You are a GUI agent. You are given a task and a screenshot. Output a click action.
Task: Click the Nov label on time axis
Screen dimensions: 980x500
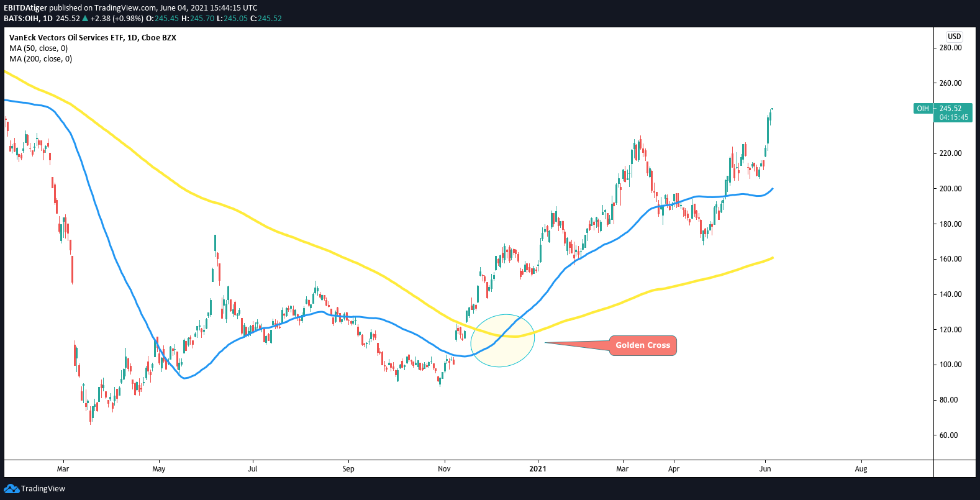[x=444, y=469]
